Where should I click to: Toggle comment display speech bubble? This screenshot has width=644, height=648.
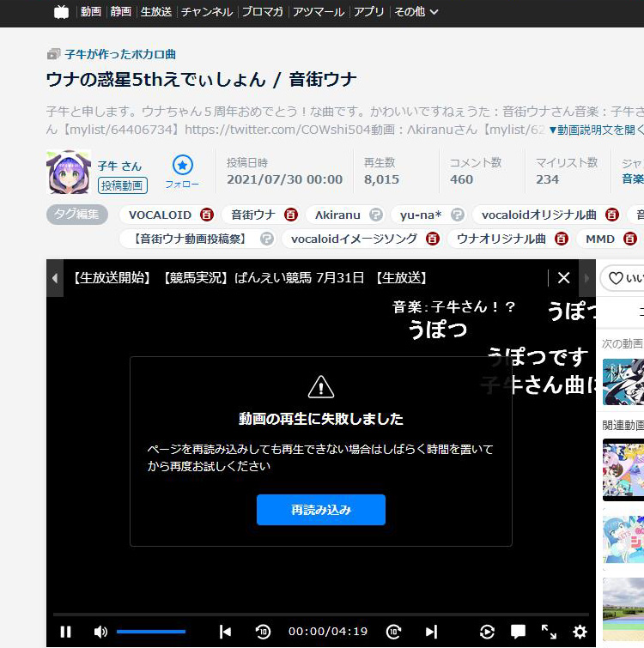click(x=518, y=632)
